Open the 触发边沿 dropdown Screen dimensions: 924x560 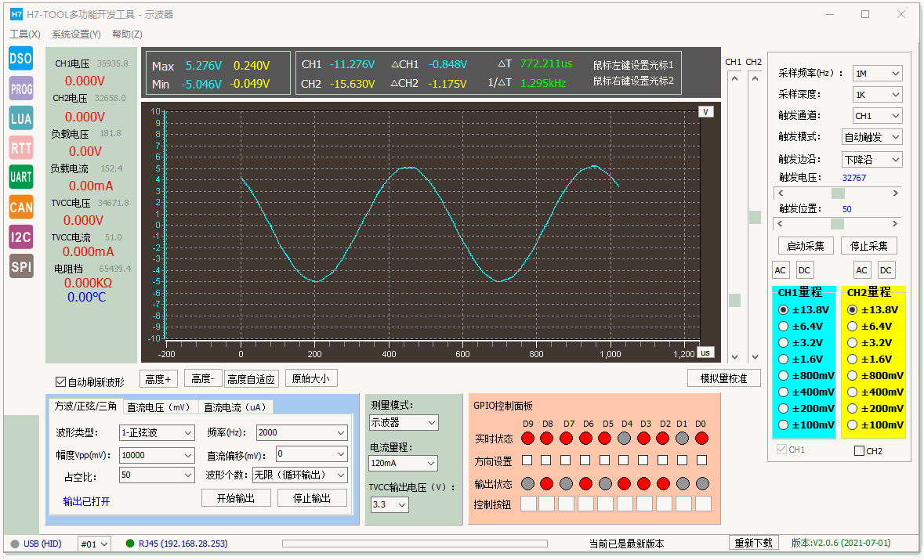(x=872, y=160)
